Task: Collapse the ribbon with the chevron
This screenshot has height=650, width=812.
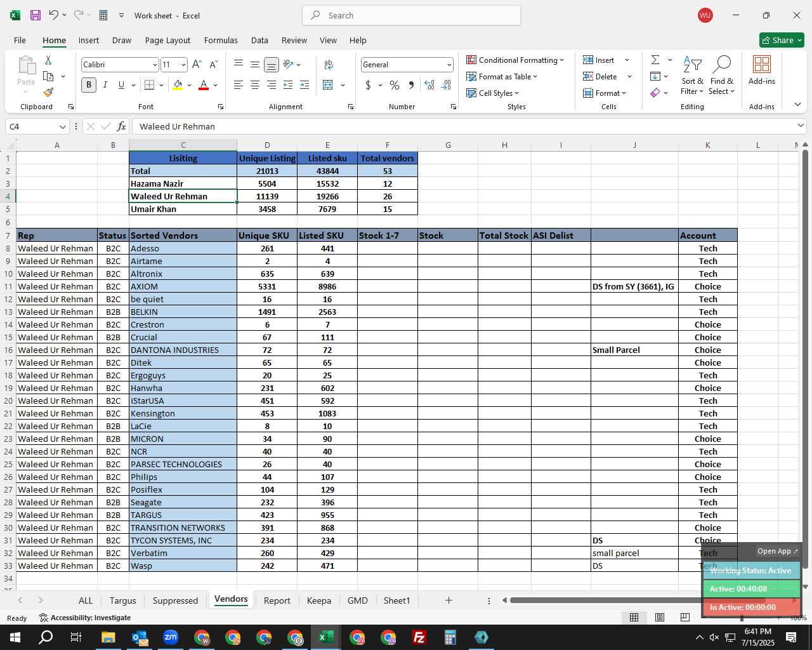Action: coord(797,104)
